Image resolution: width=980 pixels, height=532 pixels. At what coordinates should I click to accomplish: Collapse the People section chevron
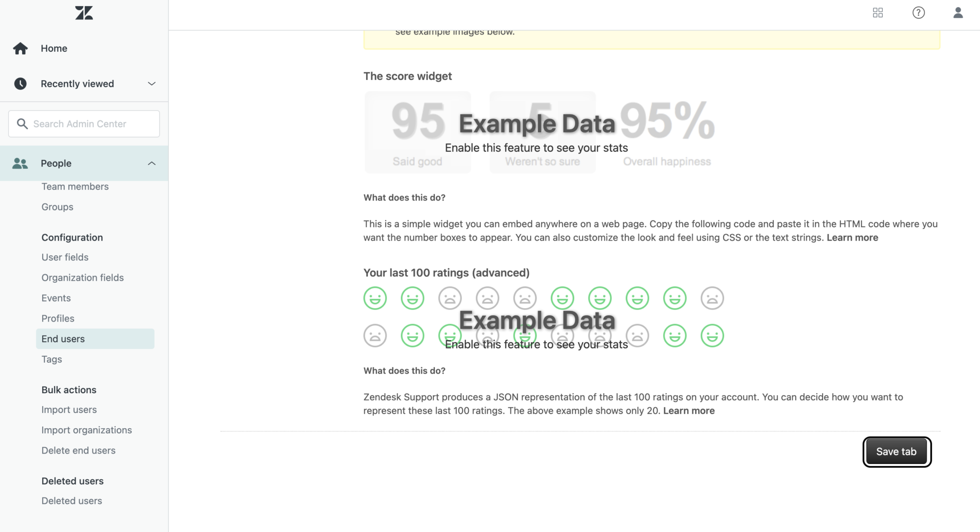(x=152, y=163)
